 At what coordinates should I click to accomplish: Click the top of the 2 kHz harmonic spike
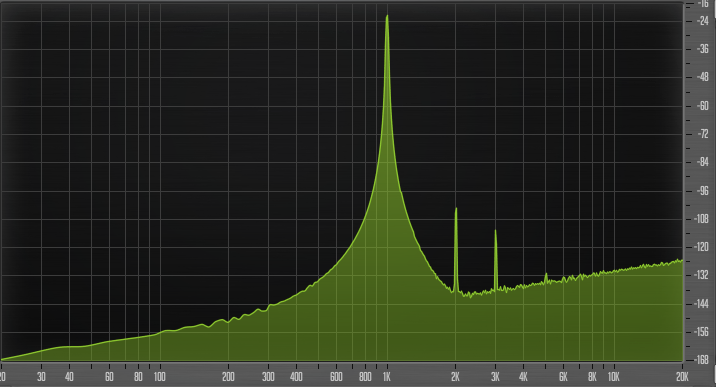pyautogui.click(x=456, y=209)
